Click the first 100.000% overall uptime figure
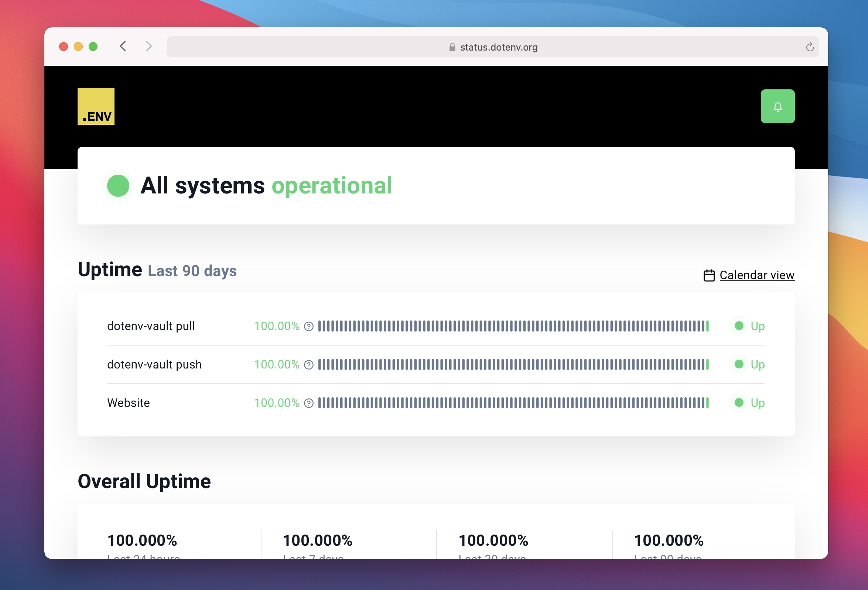868x590 pixels. click(142, 540)
